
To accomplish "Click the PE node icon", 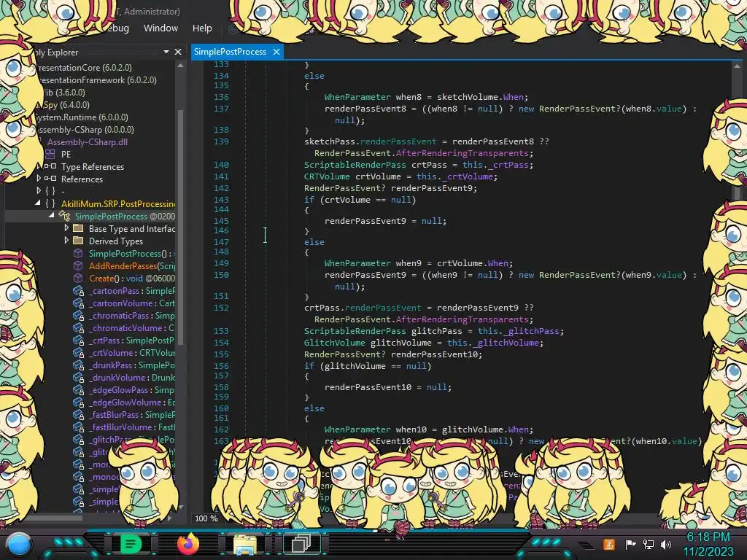I will 50,154.
